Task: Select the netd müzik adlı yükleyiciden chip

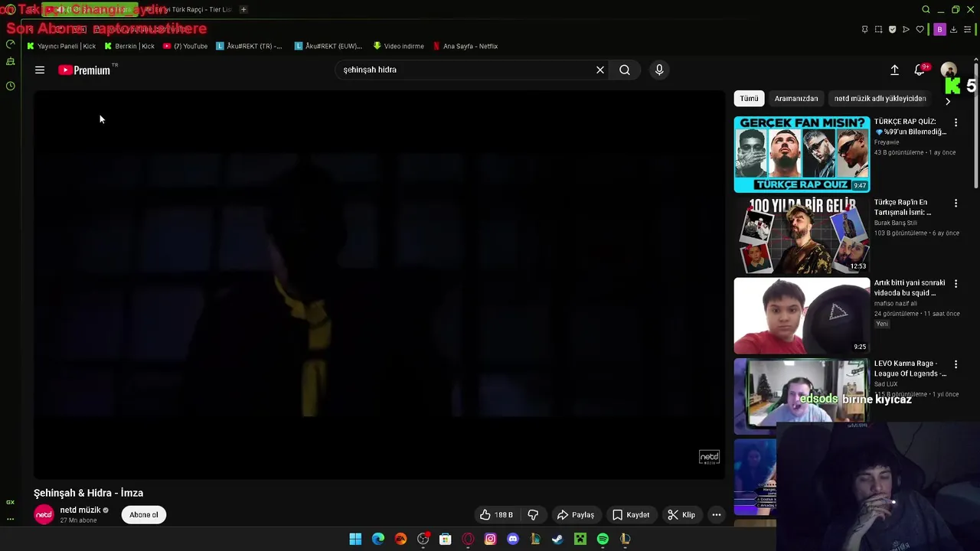Action: (x=880, y=98)
